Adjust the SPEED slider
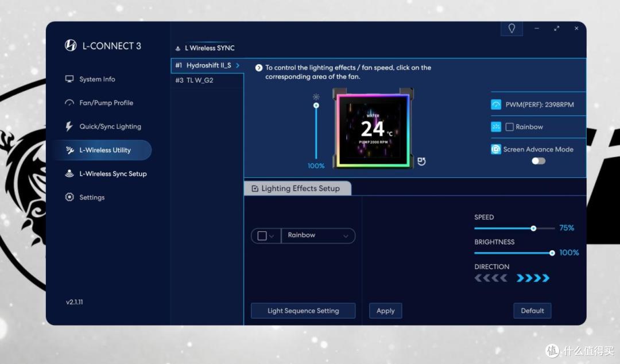This screenshot has height=364, width=620. point(514,229)
